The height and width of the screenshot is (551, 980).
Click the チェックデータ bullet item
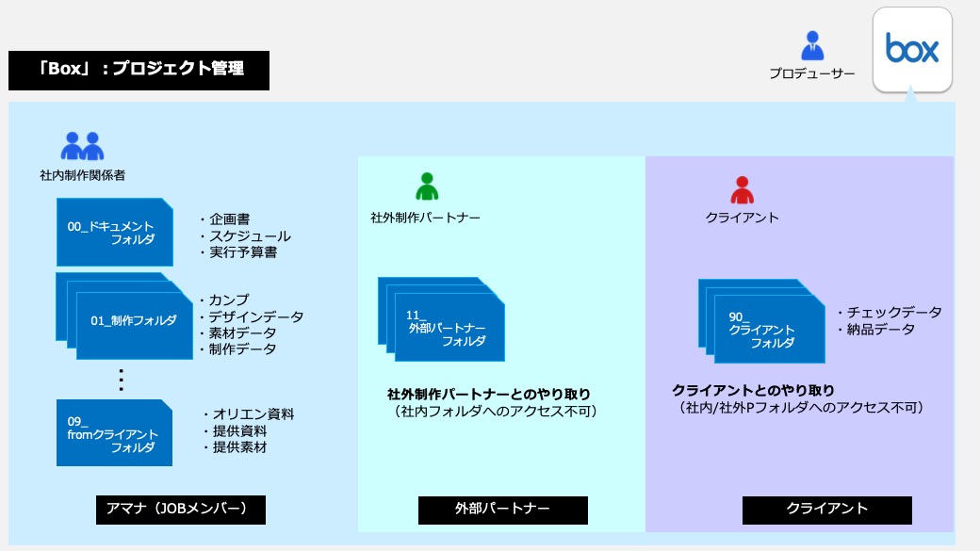[890, 313]
